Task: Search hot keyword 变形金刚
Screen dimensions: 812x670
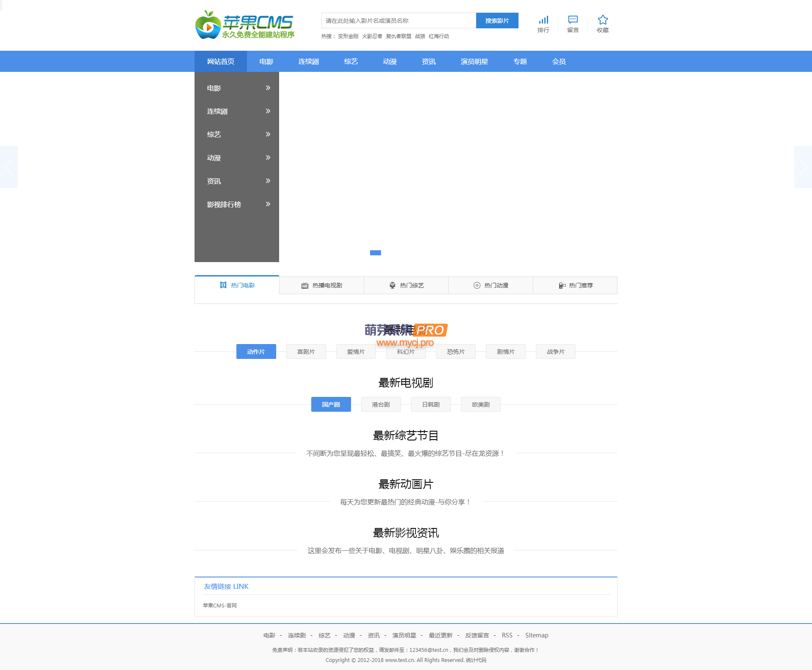Action: click(348, 36)
